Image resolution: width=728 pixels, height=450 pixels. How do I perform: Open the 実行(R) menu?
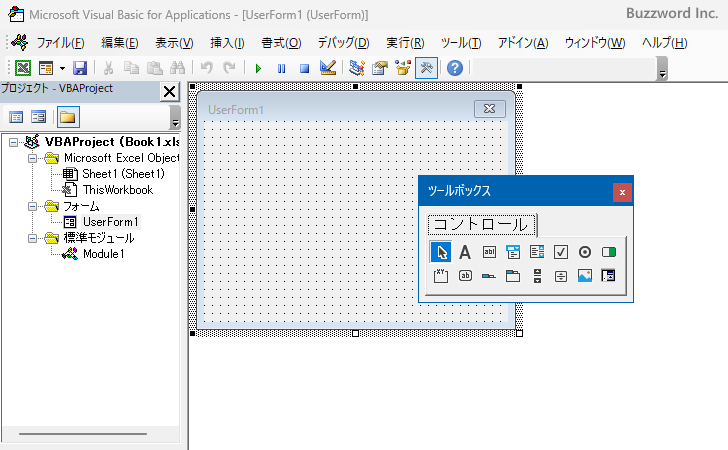pos(405,43)
